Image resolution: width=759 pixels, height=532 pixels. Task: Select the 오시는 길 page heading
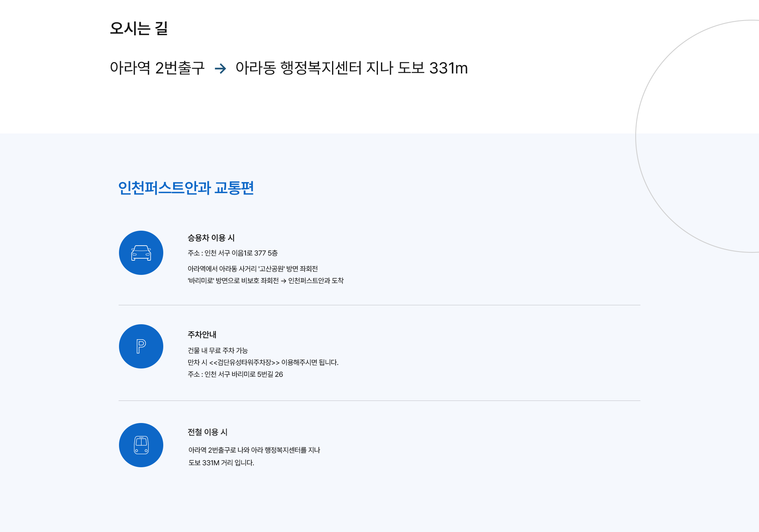[x=139, y=28]
